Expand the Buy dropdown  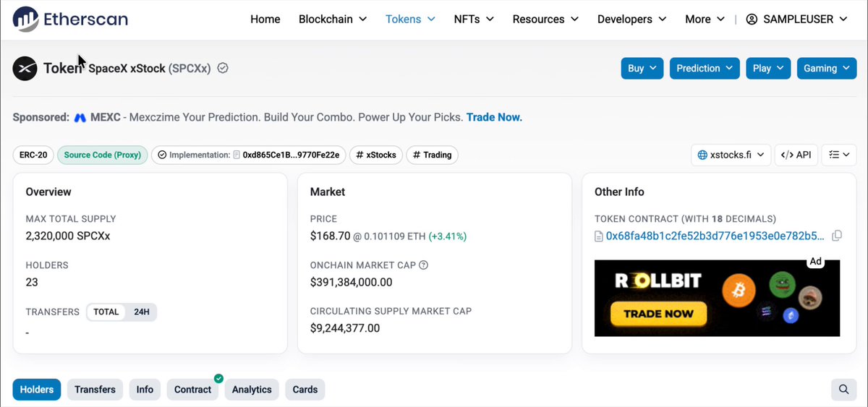[x=642, y=69]
